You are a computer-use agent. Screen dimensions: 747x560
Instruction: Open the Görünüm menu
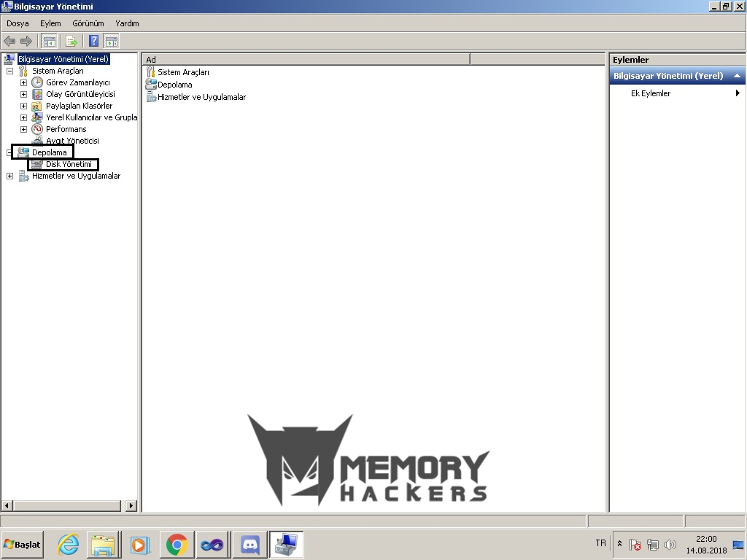click(x=88, y=23)
